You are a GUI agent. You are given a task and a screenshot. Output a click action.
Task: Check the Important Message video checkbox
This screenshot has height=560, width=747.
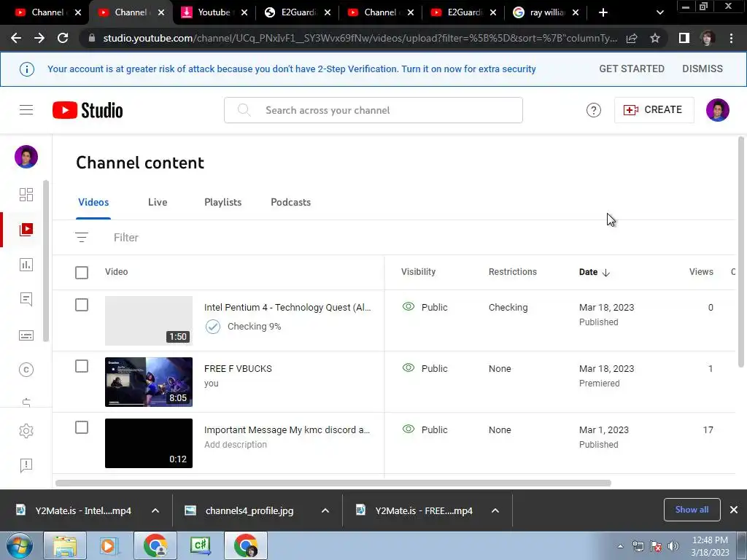tap(82, 427)
